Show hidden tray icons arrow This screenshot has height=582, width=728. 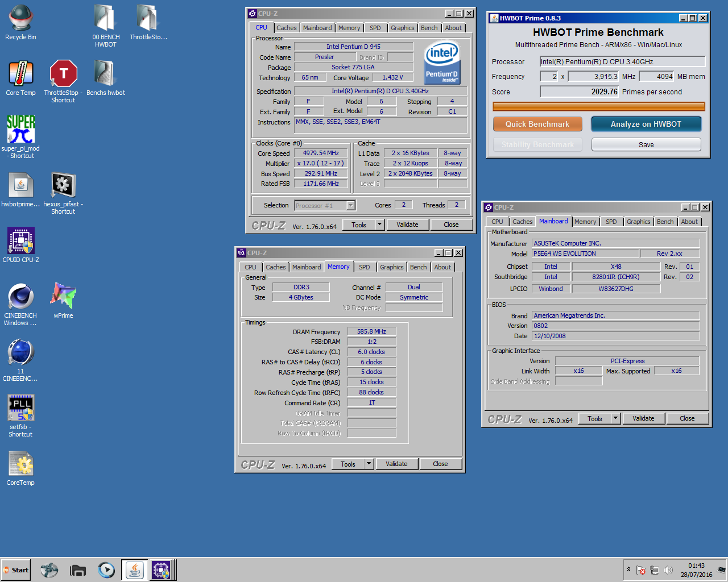[x=628, y=569]
